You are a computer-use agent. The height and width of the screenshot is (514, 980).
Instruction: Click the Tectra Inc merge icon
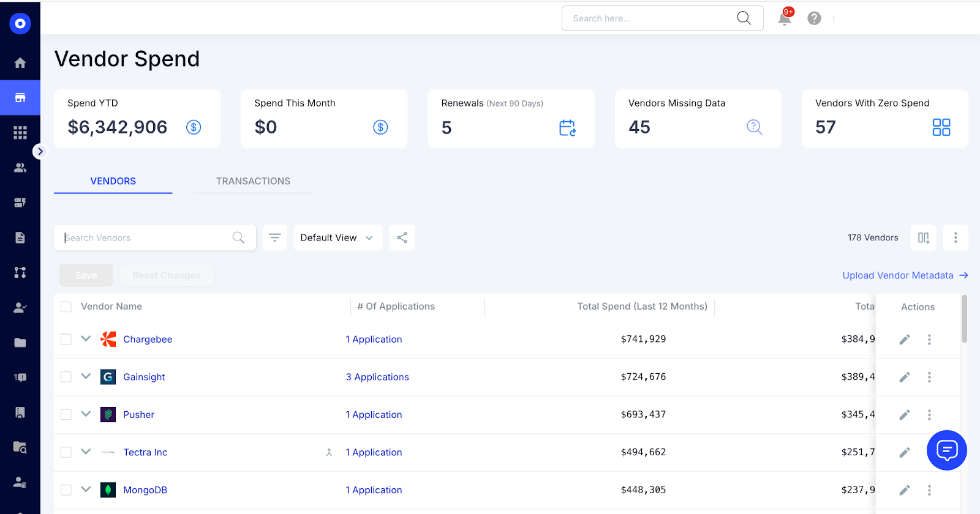pos(329,452)
